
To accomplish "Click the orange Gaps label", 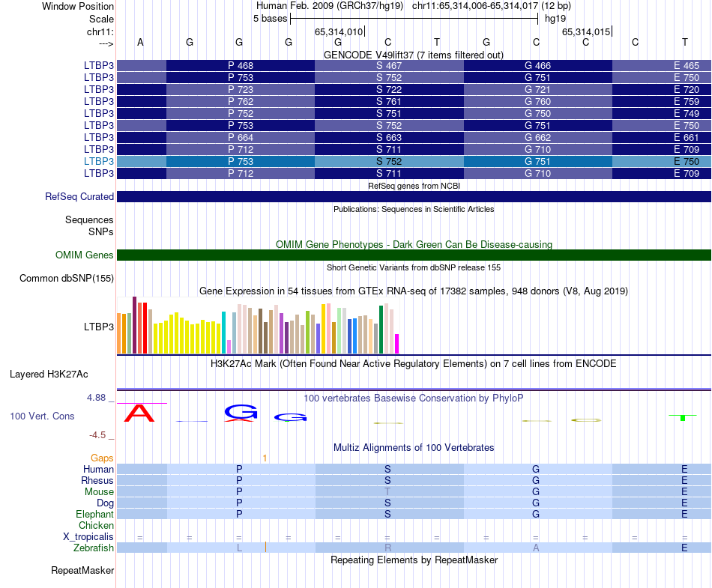I will point(102,458).
